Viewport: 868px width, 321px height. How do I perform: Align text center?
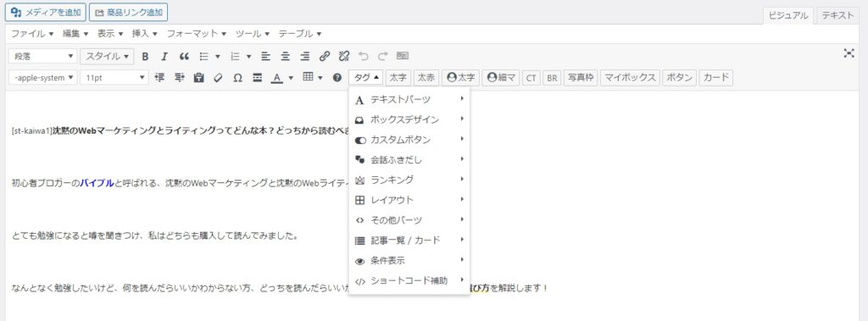[x=285, y=57]
